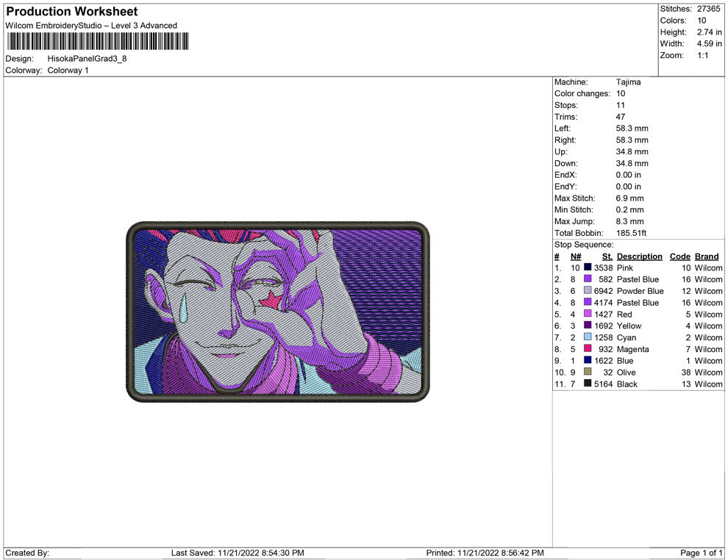Select the Yellow color swatch, stop 6
This screenshot has height=560, width=728.
click(x=588, y=326)
